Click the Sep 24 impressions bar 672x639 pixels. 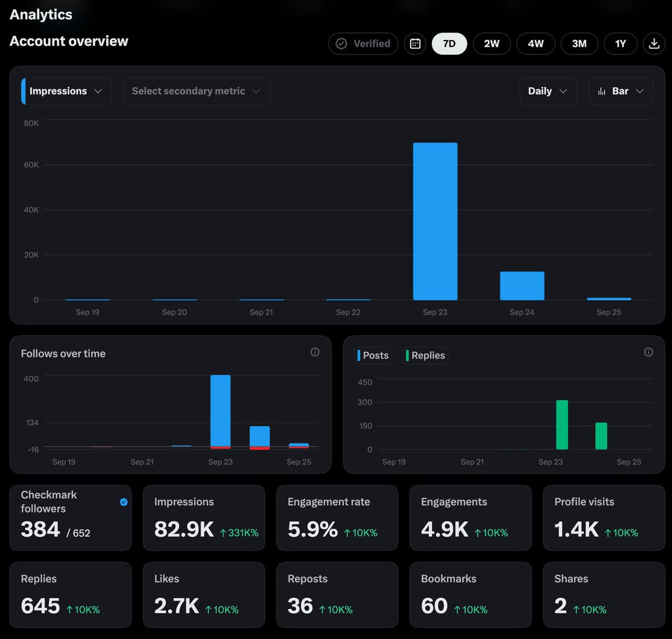522,286
